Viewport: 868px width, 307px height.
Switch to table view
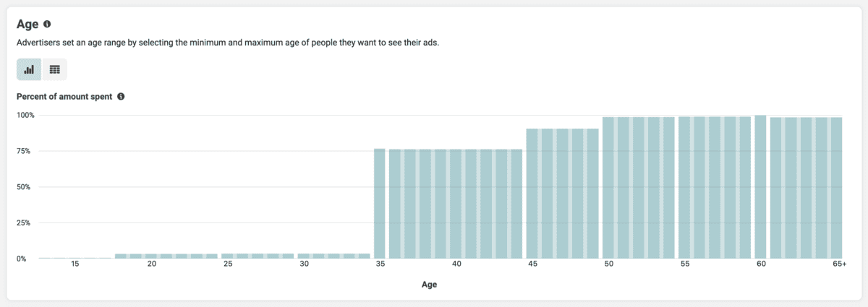click(54, 69)
